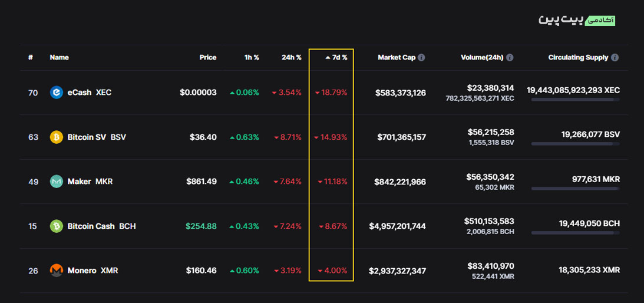Open the Bitcoin Cash BCH coin link
This screenshot has height=303, width=644.
[101, 226]
